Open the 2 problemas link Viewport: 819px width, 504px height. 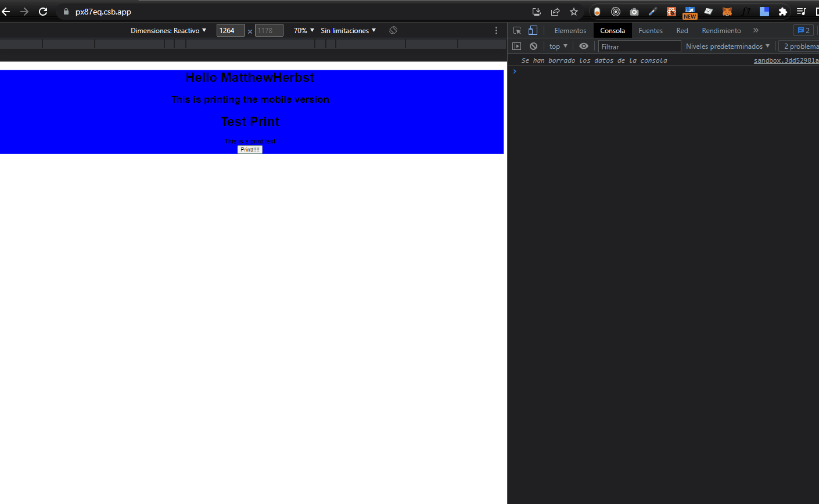coord(800,46)
